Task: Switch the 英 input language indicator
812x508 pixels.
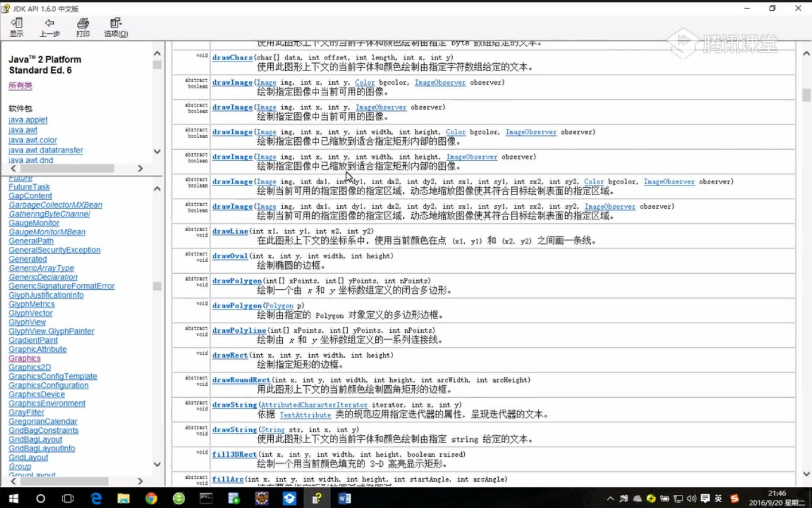Action: click(718, 498)
